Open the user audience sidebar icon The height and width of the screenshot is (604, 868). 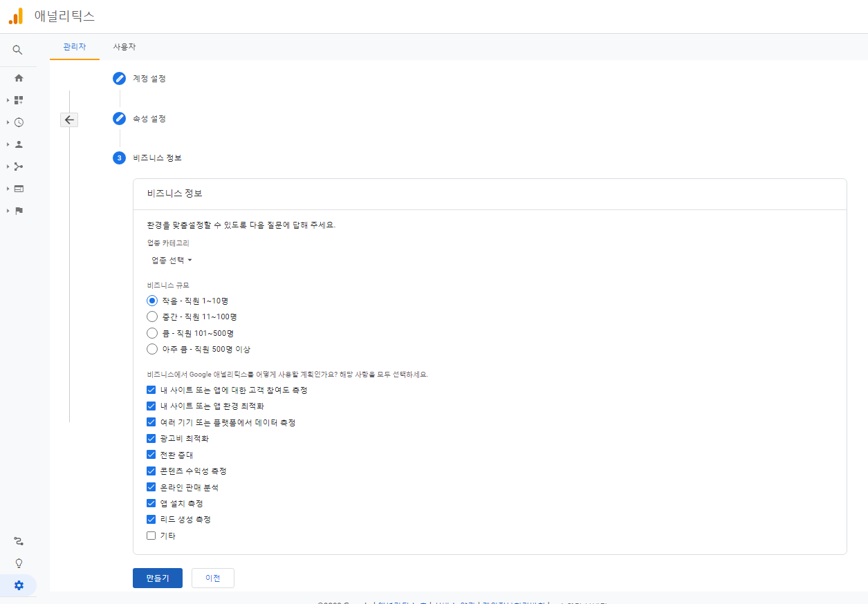click(19, 144)
